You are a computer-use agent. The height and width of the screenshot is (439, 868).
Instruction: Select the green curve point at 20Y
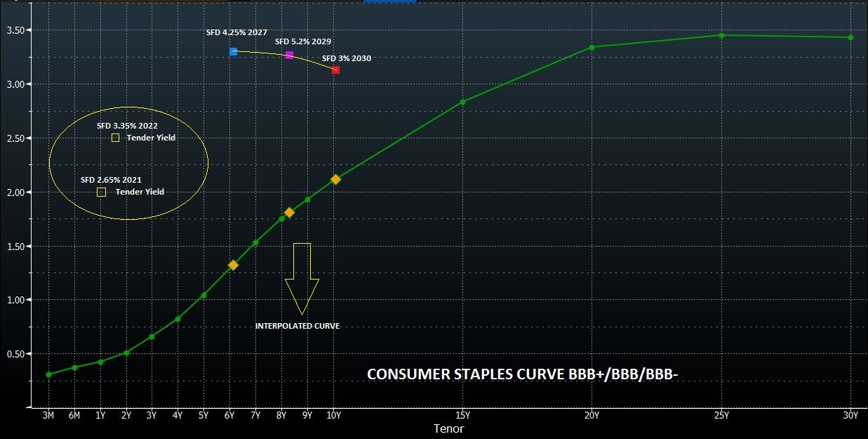click(x=592, y=47)
